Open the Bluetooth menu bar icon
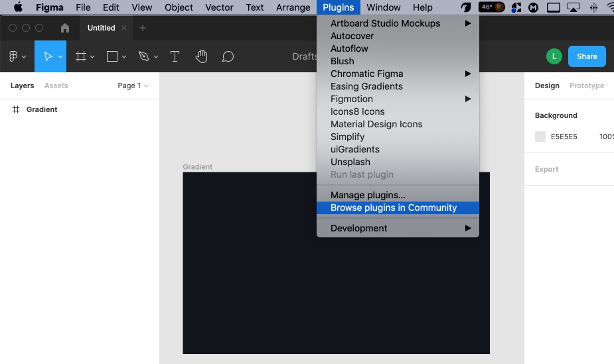 593,7
